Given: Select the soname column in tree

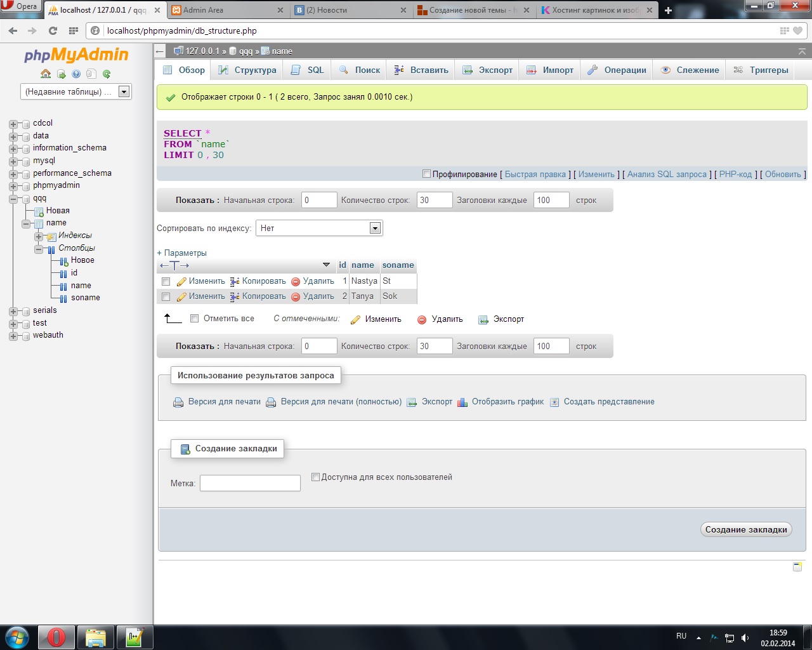Looking at the screenshot, I should (85, 298).
